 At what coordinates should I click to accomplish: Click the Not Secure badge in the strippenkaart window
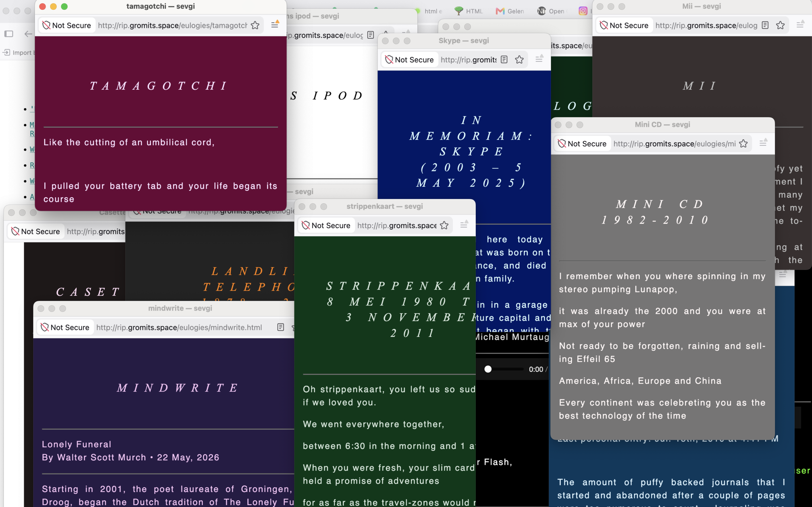coord(326,225)
